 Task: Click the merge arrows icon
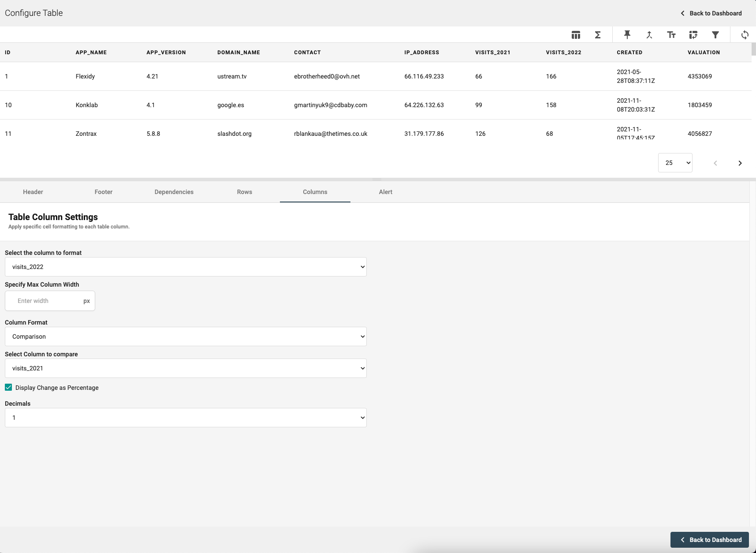(649, 35)
